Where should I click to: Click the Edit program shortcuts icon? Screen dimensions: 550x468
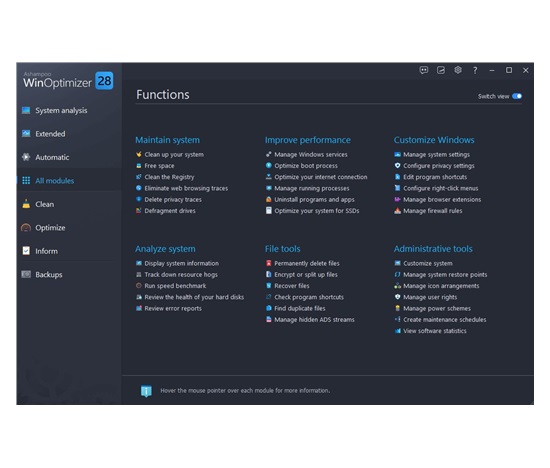(397, 177)
